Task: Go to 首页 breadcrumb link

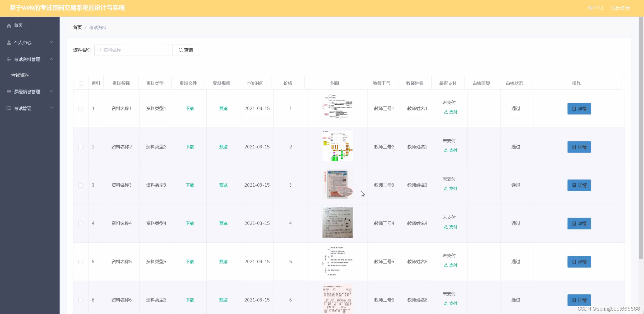Action: click(x=77, y=27)
